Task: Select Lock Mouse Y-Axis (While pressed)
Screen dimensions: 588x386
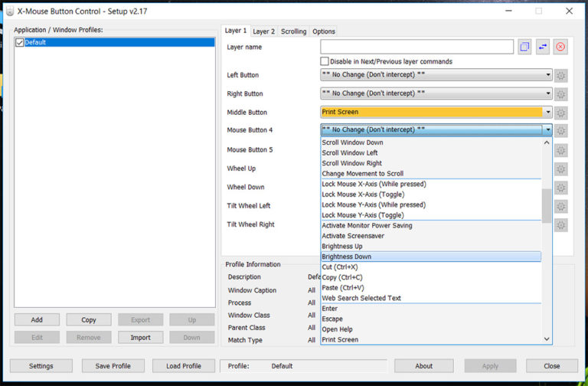Action: click(431, 204)
